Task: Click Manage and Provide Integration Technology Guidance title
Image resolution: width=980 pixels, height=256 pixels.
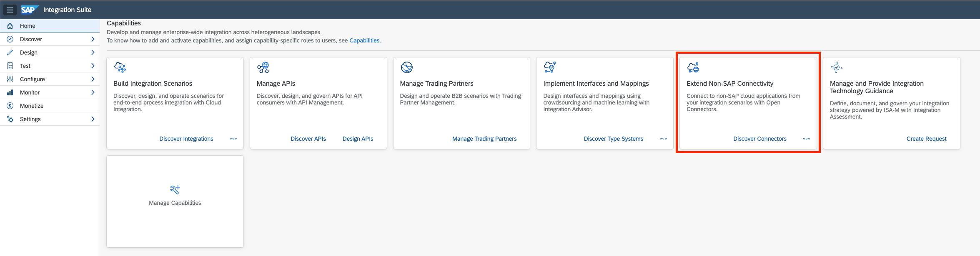Action: pos(877,87)
